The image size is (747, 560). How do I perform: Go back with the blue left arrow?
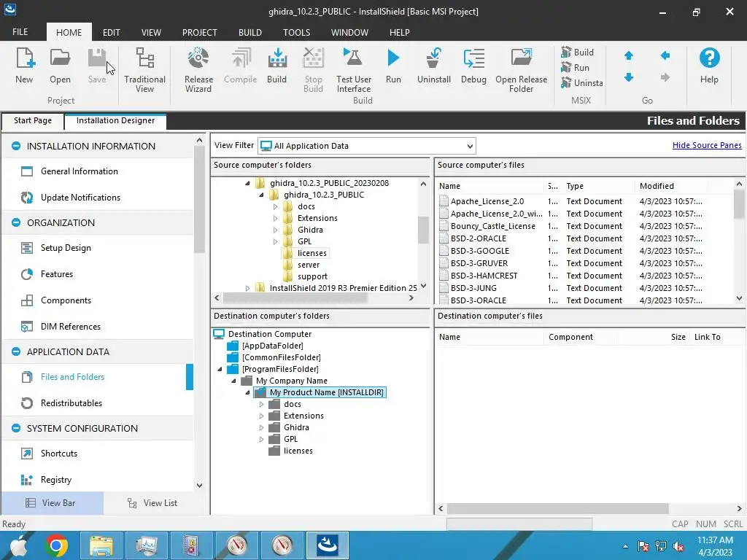click(x=665, y=55)
